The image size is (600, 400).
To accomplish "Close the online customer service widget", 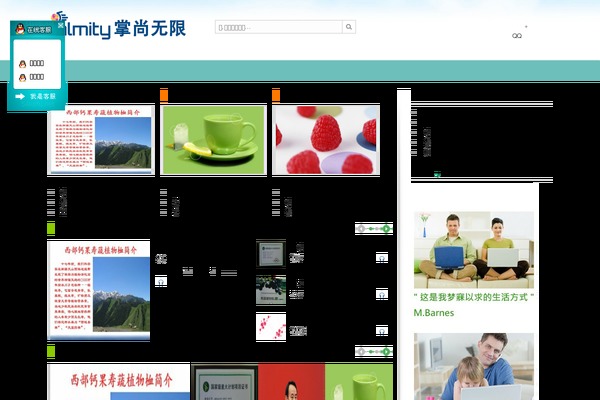I will [x=60, y=25].
